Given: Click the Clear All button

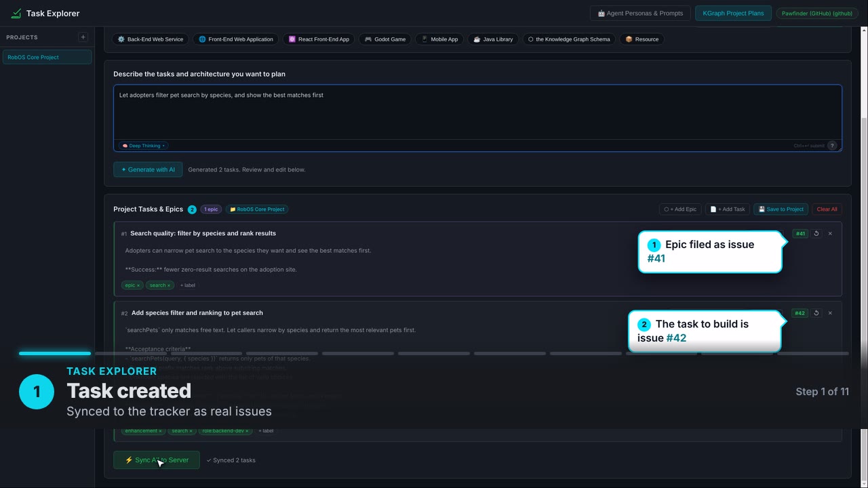Looking at the screenshot, I should [x=827, y=209].
